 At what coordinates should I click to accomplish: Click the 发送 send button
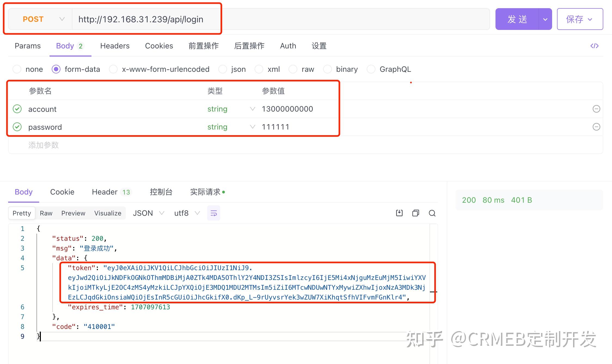coord(518,19)
